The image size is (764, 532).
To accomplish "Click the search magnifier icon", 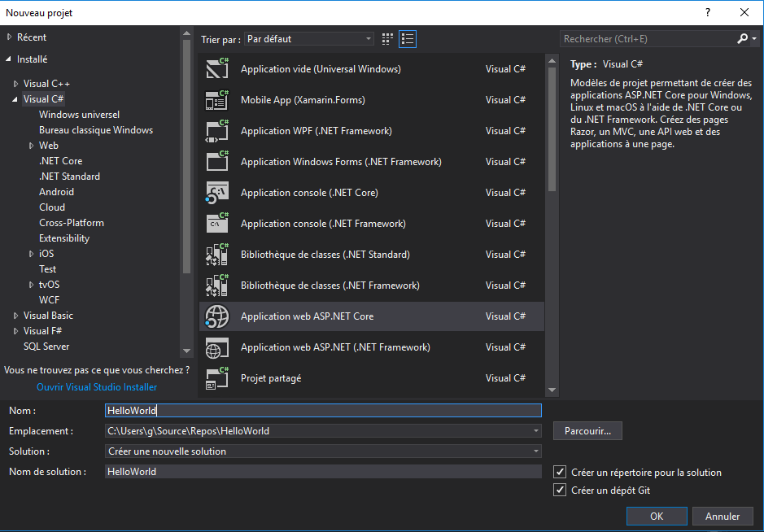I will (x=742, y=38).
